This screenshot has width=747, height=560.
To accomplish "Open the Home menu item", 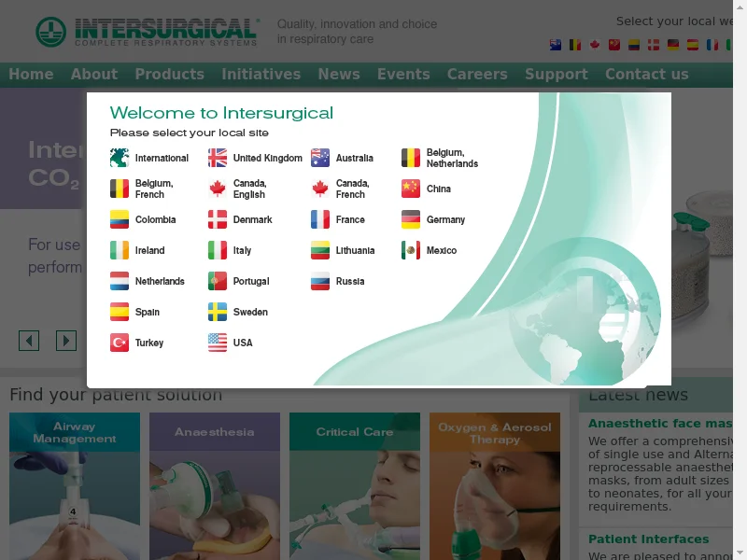I will pos(31,75).
